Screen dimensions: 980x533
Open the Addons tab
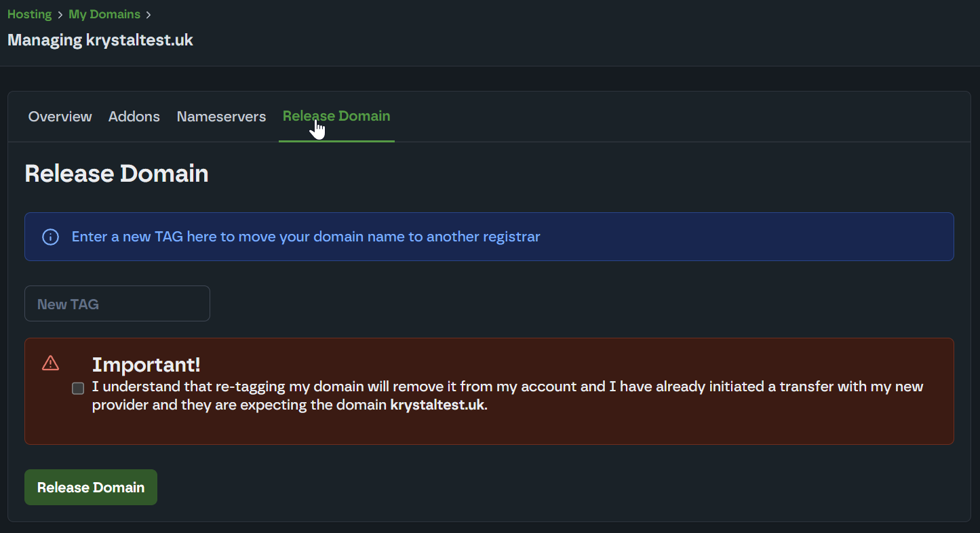point(134,117)
